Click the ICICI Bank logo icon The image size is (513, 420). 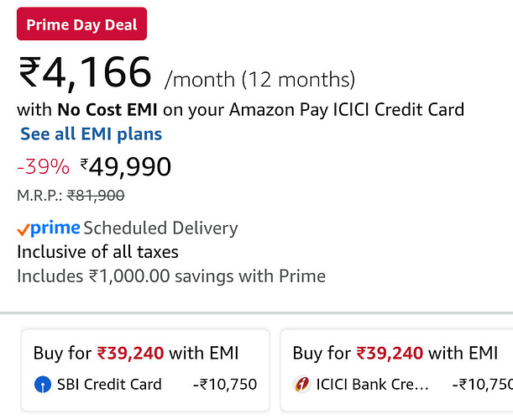click(x=301, y=385)
